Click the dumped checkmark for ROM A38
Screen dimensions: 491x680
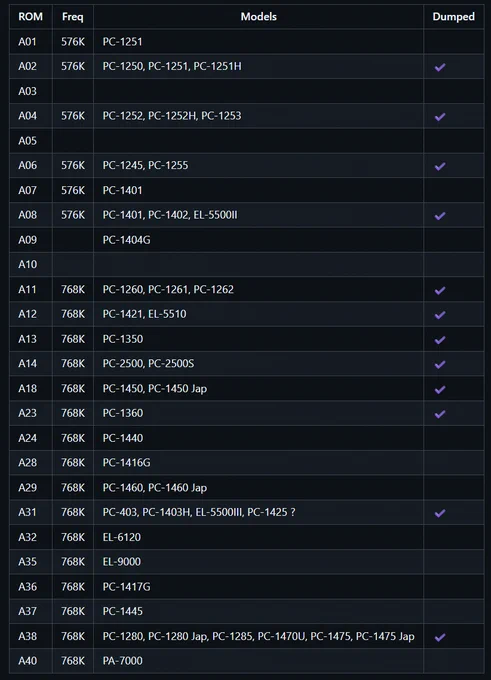[440, 637]
